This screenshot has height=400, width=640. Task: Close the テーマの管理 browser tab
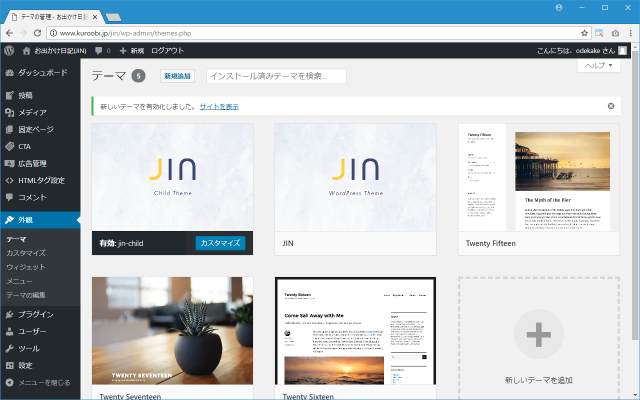pos(95,17)
